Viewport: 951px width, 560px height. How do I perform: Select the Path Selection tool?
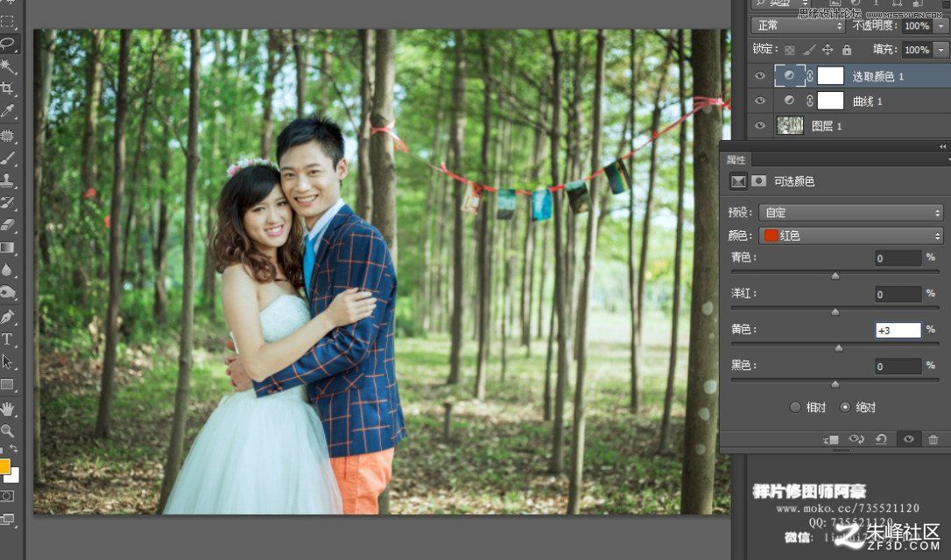coord(7,362)
